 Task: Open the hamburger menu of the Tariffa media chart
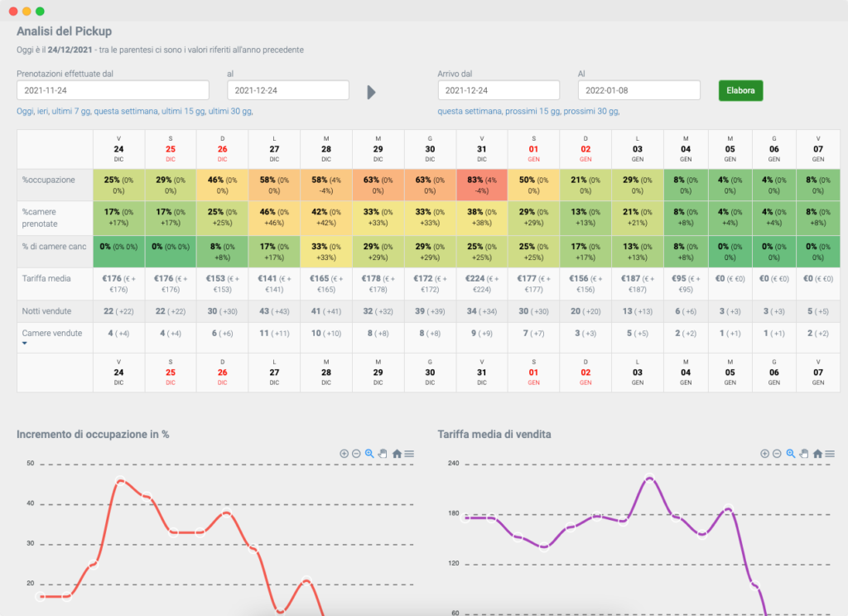[830, 454]
